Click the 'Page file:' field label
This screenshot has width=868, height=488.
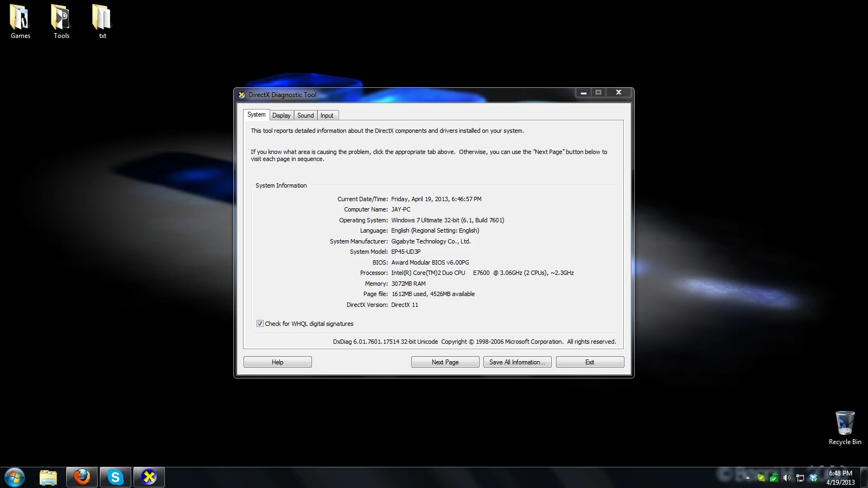click(375, 294)
